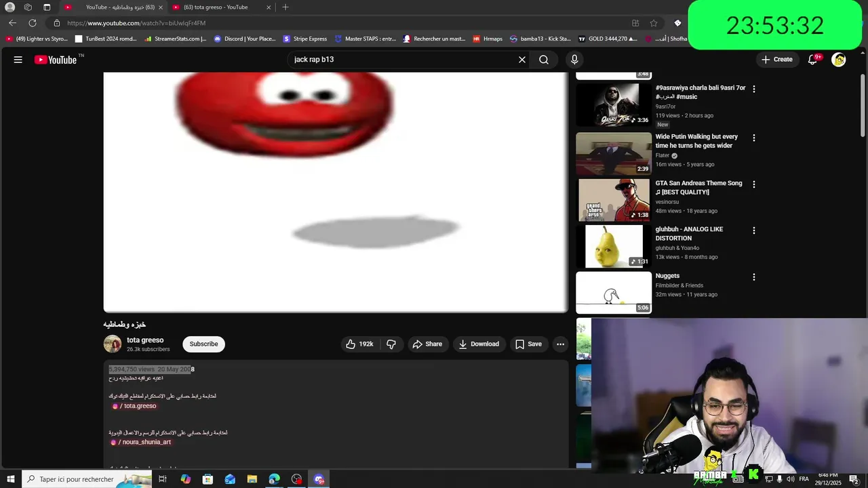Open the browser workspaces icon

pos(28,7)
